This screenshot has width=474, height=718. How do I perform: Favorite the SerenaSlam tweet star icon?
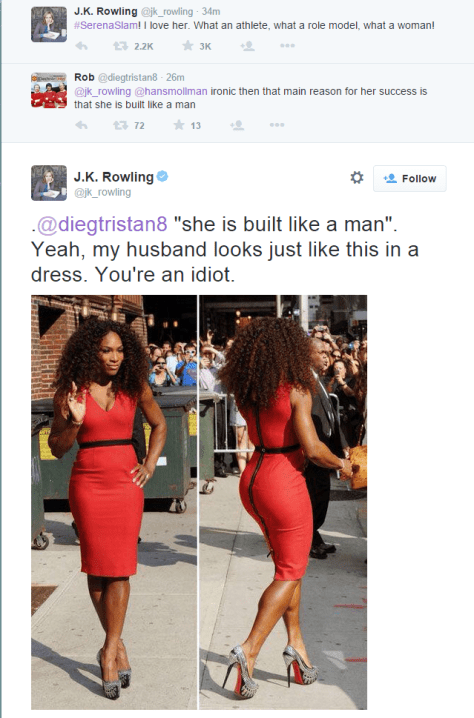click(x=188, y=45)
